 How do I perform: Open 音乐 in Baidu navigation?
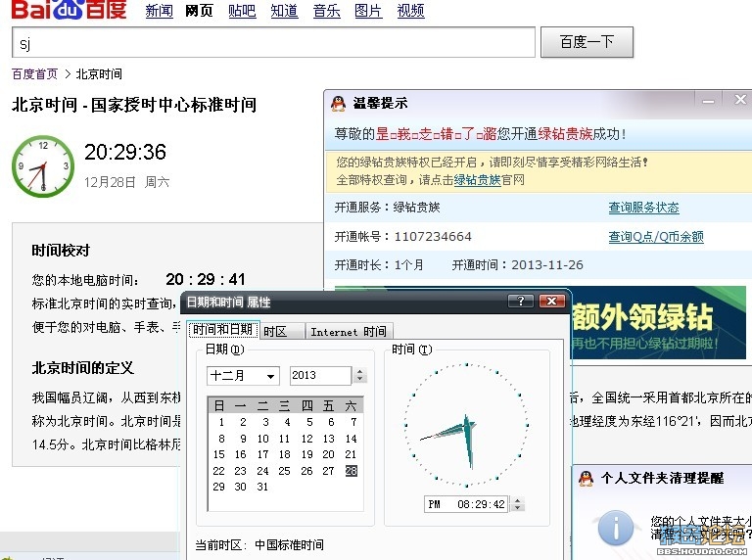coord(327,11)
